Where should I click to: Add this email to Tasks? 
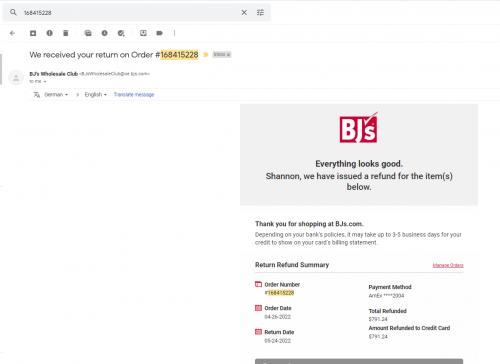[121, 33]
